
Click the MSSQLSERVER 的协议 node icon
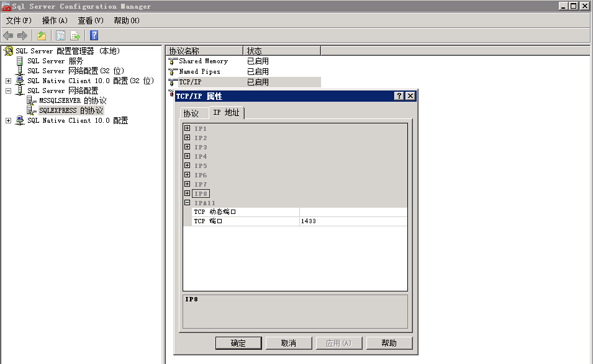(x=32, y=101)
